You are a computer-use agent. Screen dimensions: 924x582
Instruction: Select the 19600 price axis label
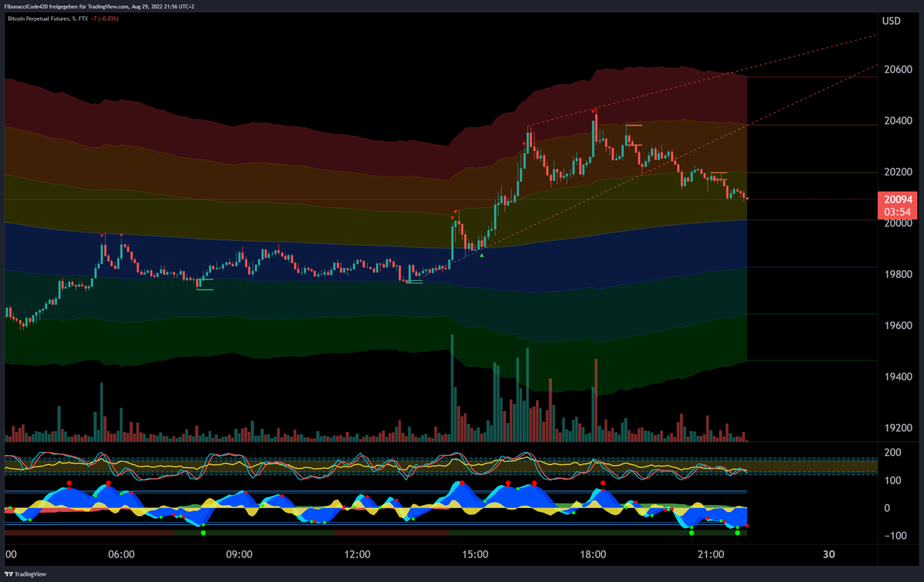click(x=898, y=326)
